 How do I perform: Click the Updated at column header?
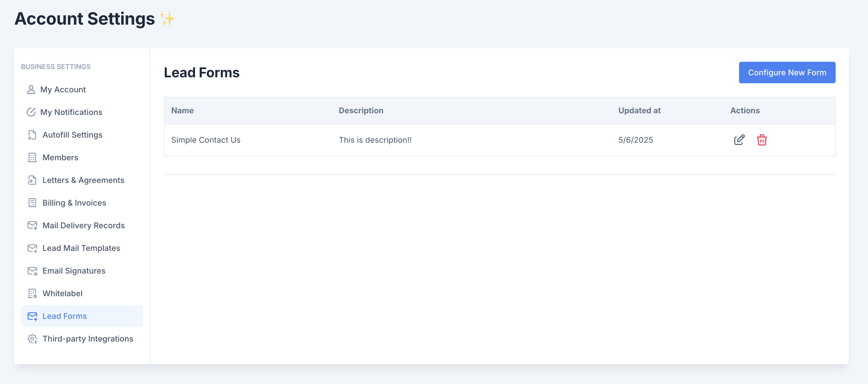[x=639, y=110]
